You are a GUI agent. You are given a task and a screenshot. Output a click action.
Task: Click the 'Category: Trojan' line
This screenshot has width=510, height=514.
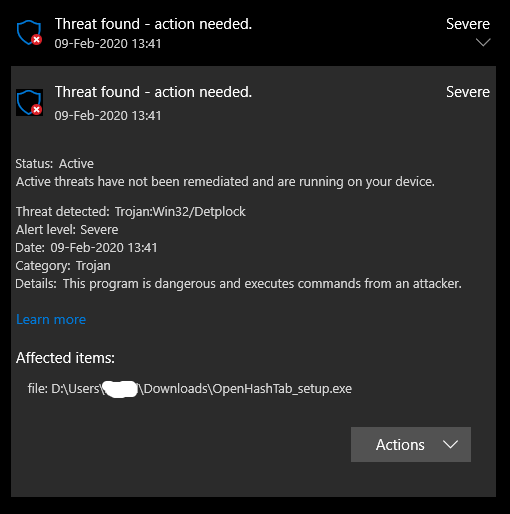point(63,266)
